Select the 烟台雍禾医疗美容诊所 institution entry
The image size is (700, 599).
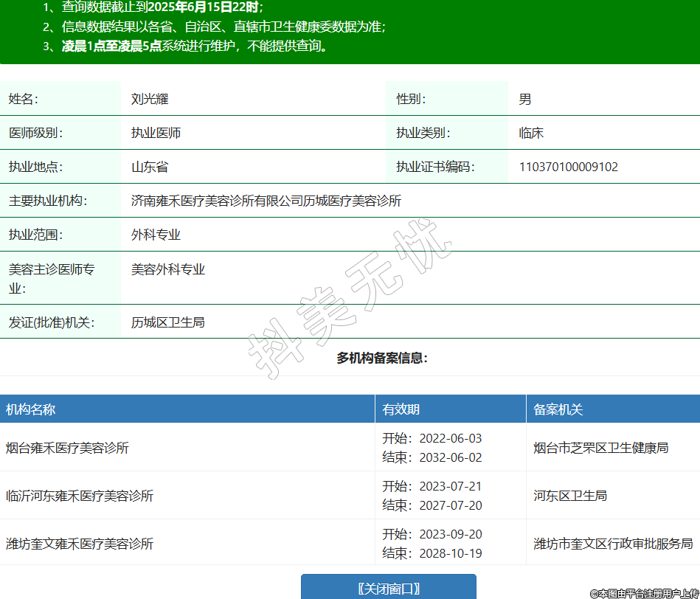(67, 448)
